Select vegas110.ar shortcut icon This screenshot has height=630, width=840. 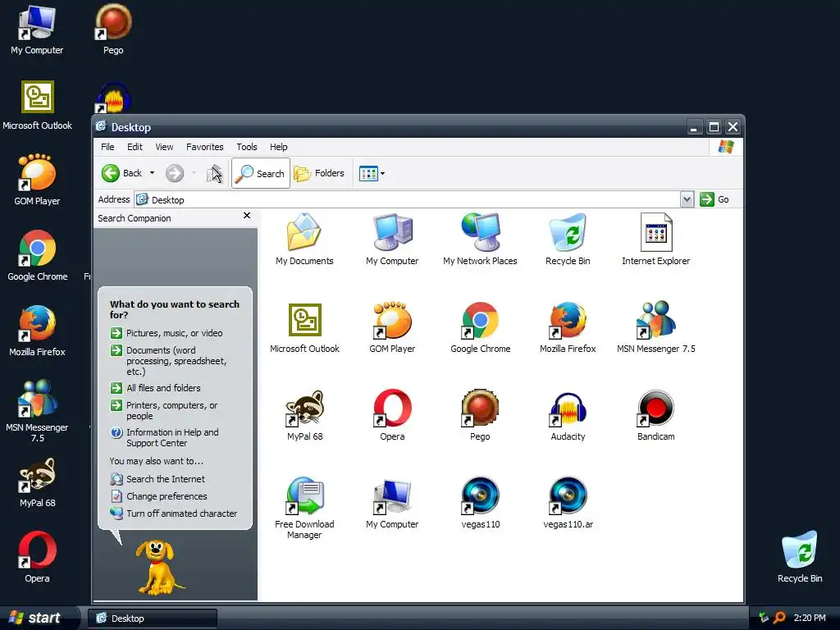(x=568, y=495)
